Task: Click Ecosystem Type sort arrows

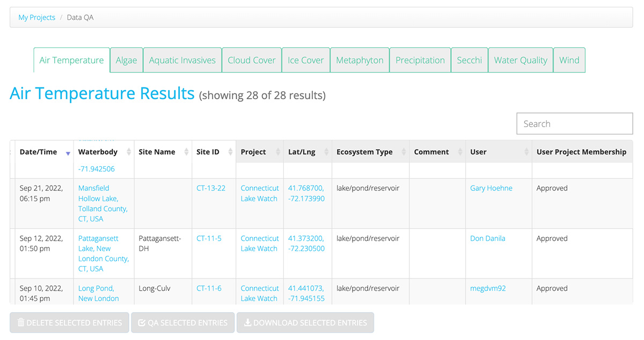Action: click(404, 152)
